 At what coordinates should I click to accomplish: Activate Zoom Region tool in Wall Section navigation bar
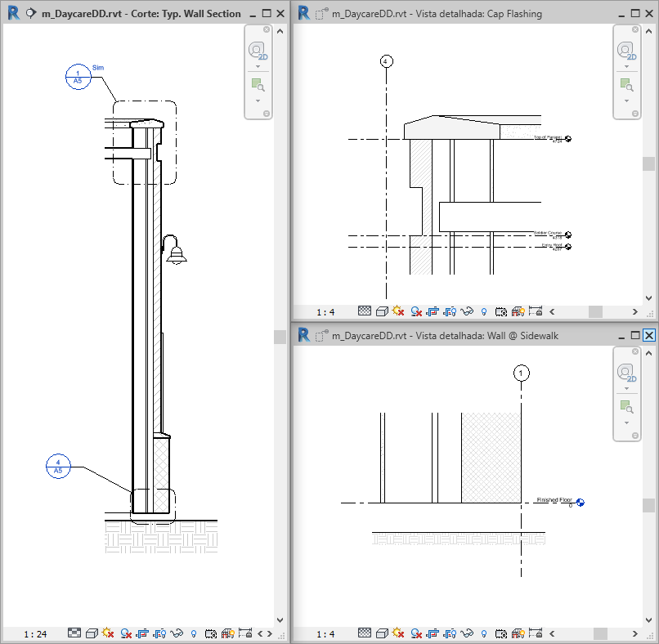point(258,85)
